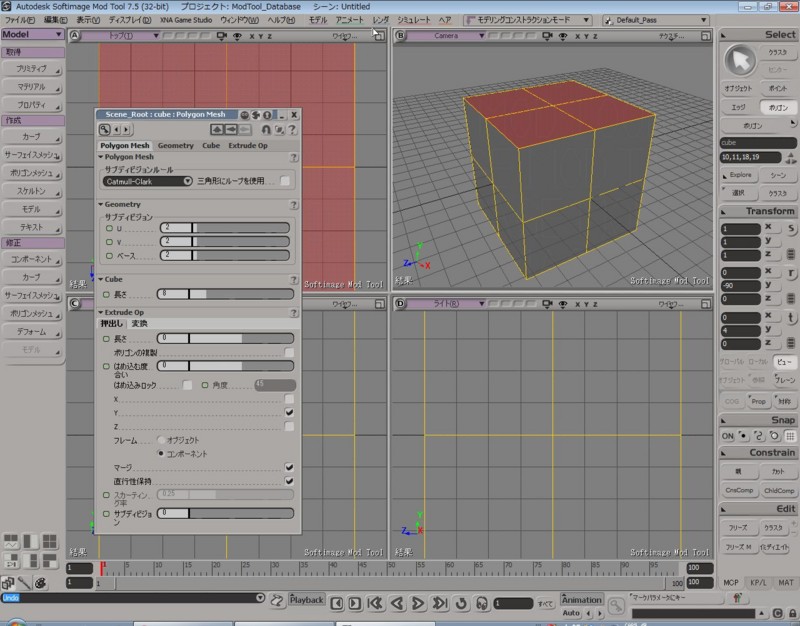Screen dimensions: 800x626
Task: Adjust Cube 長さ slider
Action: pyautogui.click(x=225, y=294)
